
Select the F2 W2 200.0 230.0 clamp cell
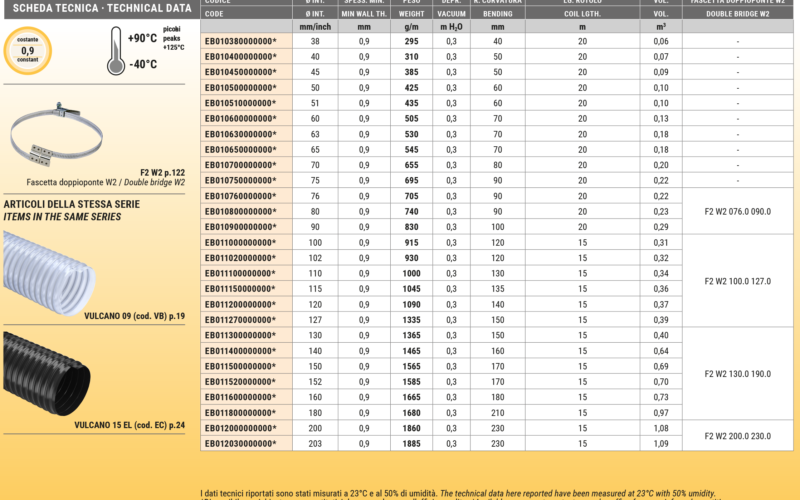(x=737, y=436)
